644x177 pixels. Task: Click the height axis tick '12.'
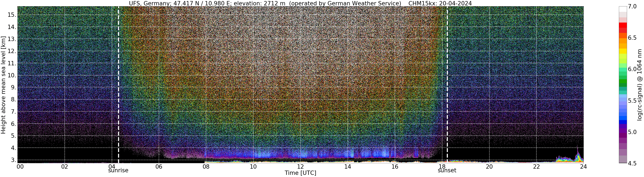[12, 51]
